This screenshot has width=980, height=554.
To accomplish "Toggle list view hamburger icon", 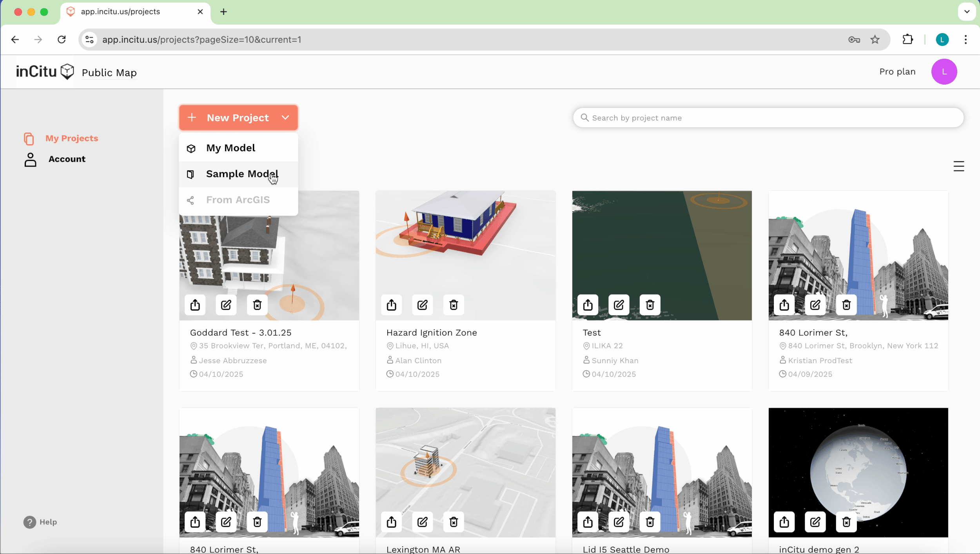I will 958,167.
